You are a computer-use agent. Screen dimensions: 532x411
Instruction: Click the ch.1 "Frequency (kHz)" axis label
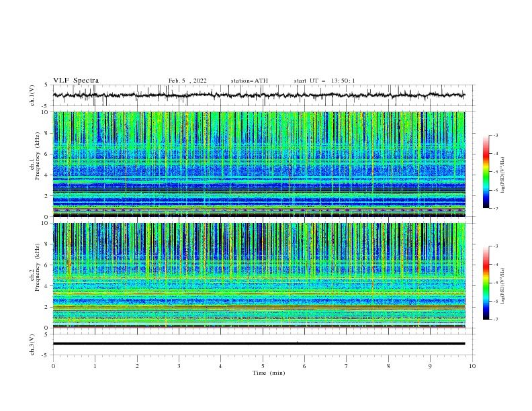tap(38, 156)
